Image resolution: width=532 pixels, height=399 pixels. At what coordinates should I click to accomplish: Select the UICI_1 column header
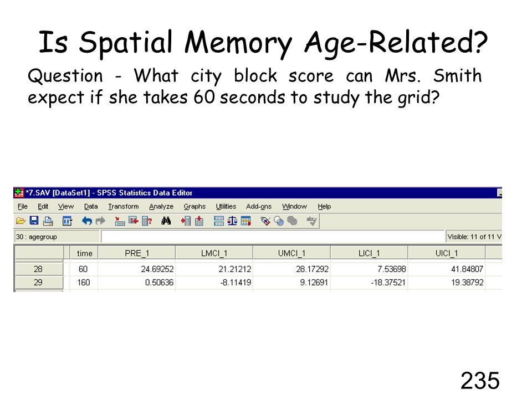(x=447, y=253)
